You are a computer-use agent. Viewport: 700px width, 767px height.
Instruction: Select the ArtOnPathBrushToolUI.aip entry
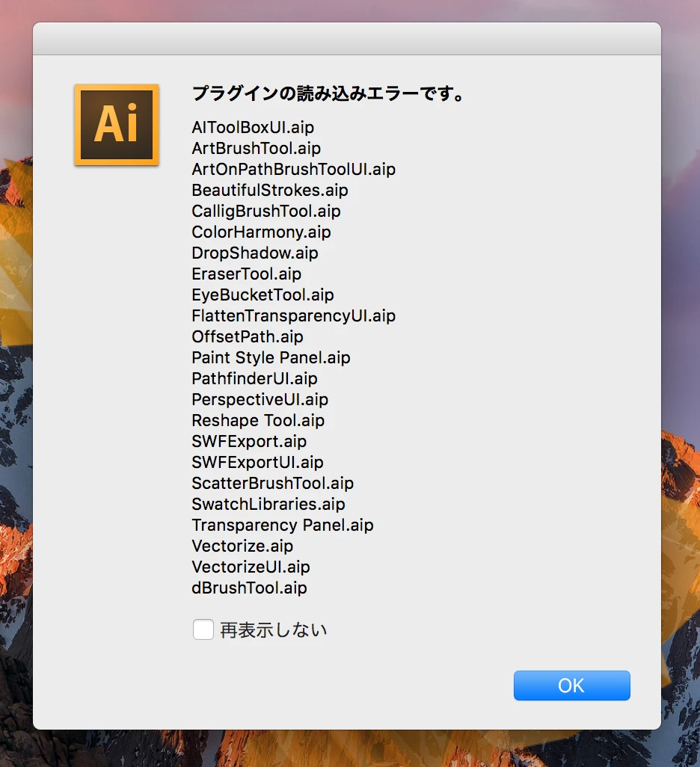293,169
